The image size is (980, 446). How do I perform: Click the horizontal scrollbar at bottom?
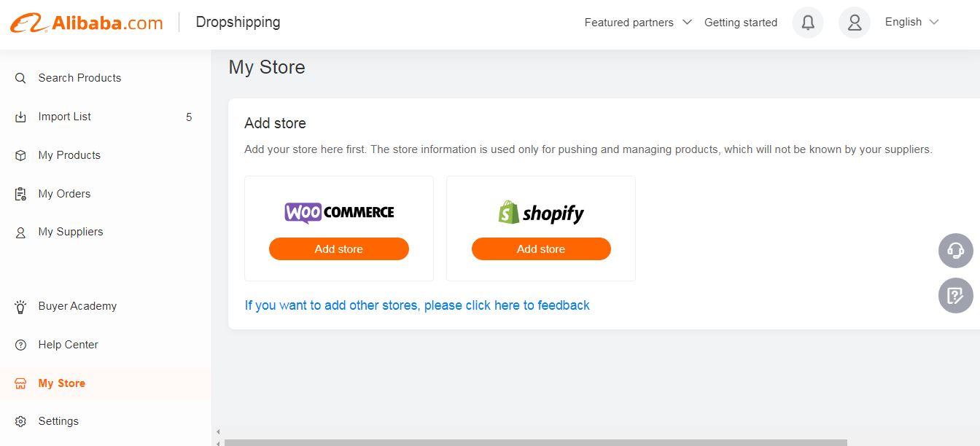(x=536, y=442)
